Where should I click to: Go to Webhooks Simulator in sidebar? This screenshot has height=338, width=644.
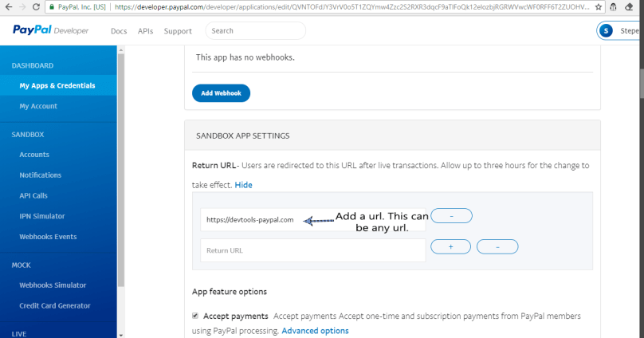[53, 285]
